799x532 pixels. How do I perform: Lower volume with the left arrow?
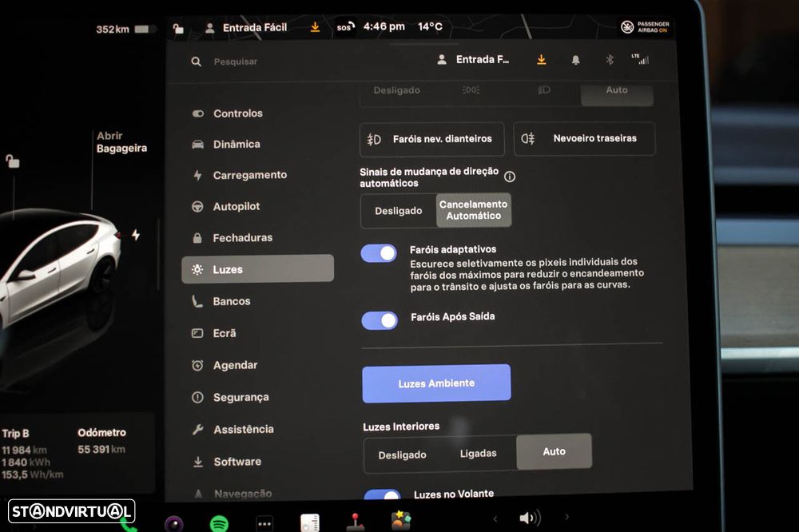[495, 519]
